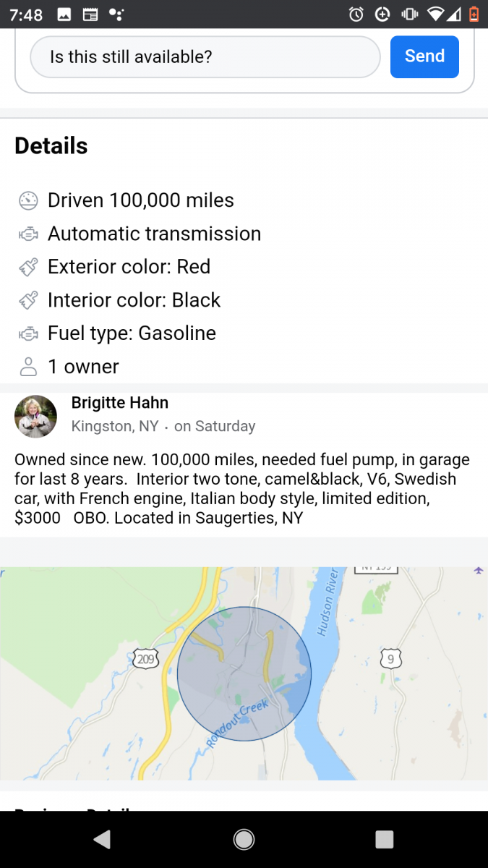Click the Route 209 shield on the map
Image resolution: width=488 pixels, height=868 pixels.
click(146, 659)
